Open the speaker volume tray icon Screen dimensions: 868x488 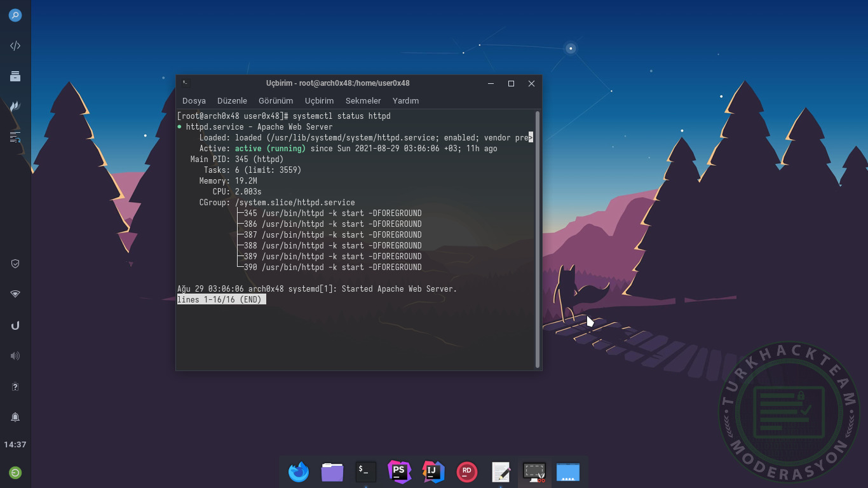click(x=15, y=356)
